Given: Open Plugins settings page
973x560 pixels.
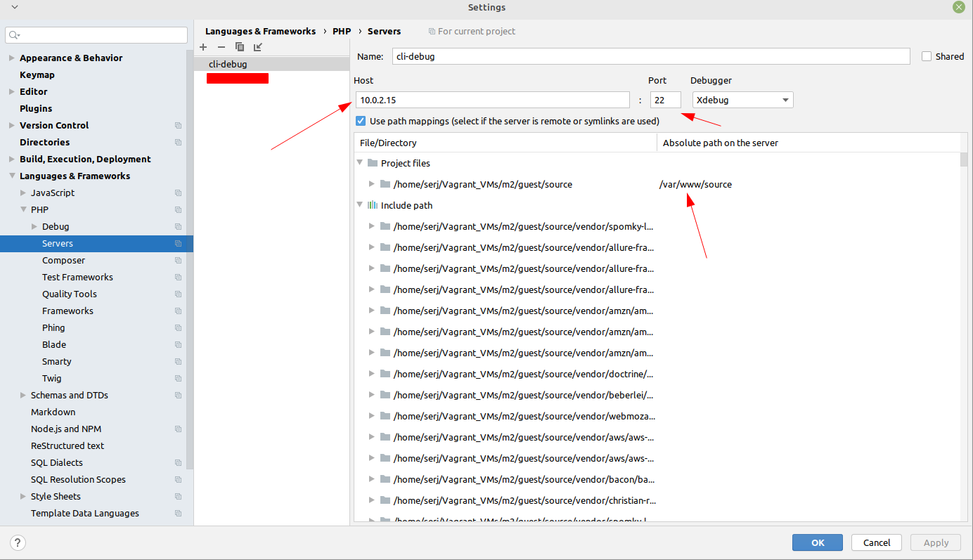Looking at the screenshot, I should [x=36, y=109].
